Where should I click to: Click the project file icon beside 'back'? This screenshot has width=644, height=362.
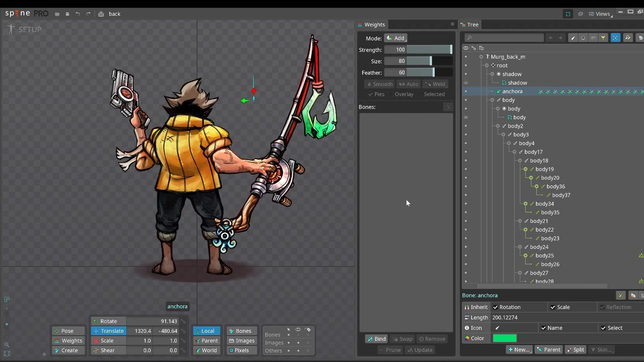tap(101, 14)
